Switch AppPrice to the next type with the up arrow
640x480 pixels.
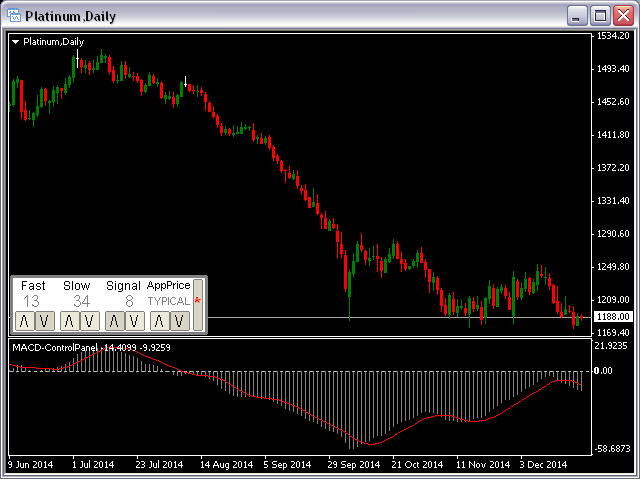tap(159, 321)
